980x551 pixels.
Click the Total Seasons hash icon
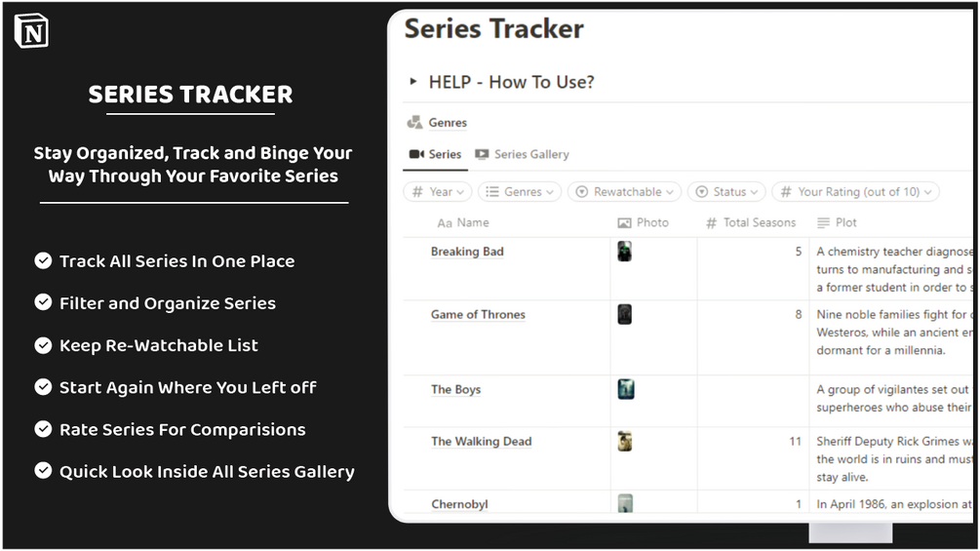(x=711, y=223)
